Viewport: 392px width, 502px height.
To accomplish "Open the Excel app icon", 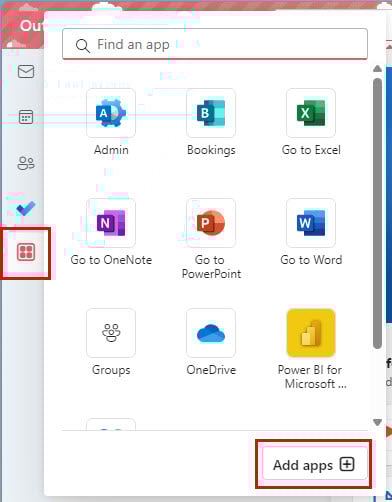I will [311, 113].
